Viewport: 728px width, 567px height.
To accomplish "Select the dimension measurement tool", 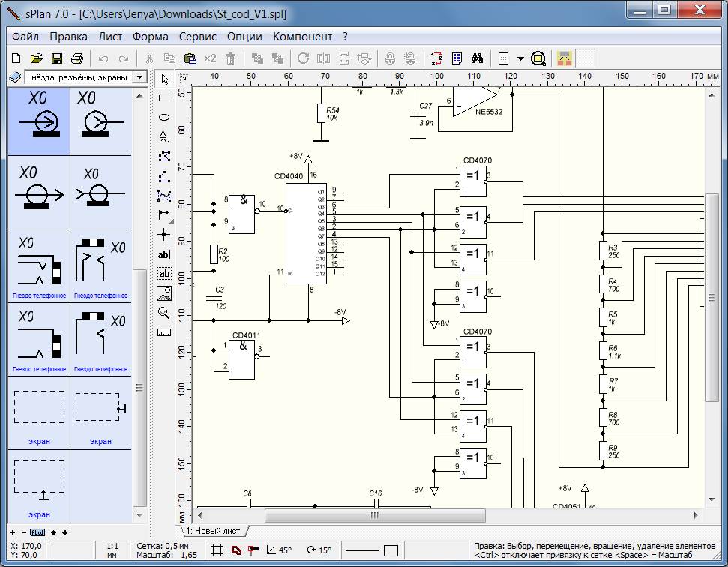I will pyautogui.click(x=164, y=215).
